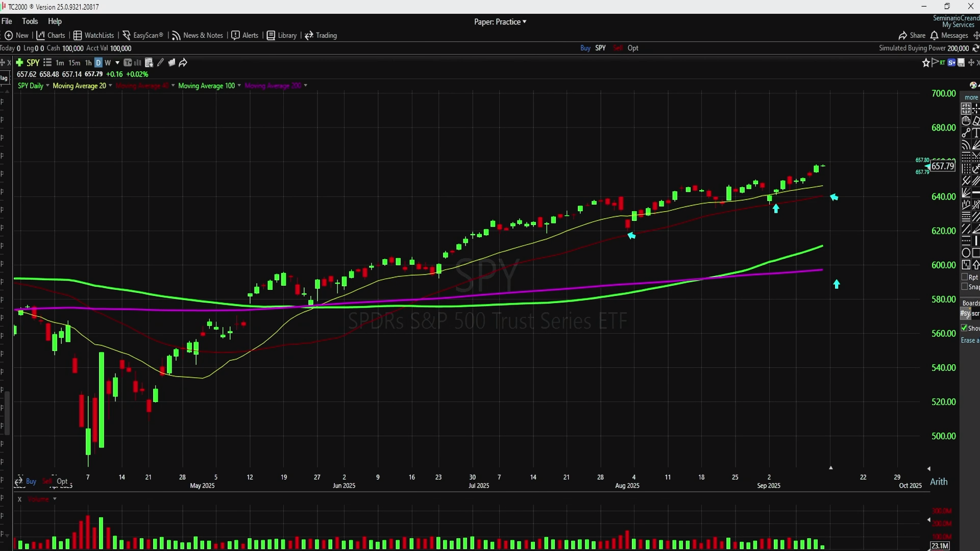Open the Paper: Practice account dropdown

click(500, 21)
